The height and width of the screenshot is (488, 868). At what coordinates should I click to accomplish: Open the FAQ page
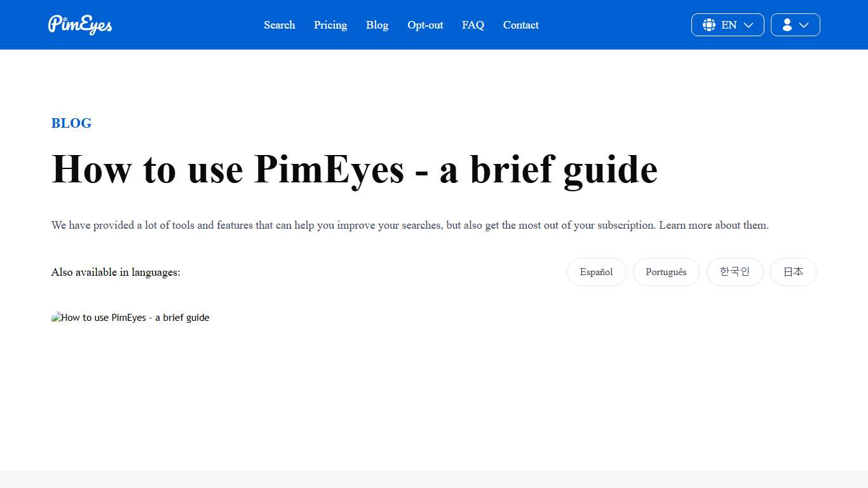(x=473, y=25)
